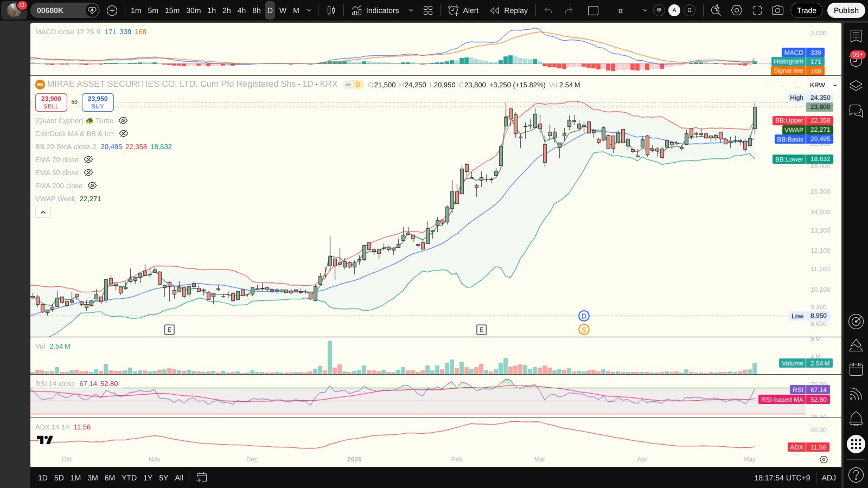868x488 pixels.
Task: Open the notifications bell icon
Action: coord(856,419)
